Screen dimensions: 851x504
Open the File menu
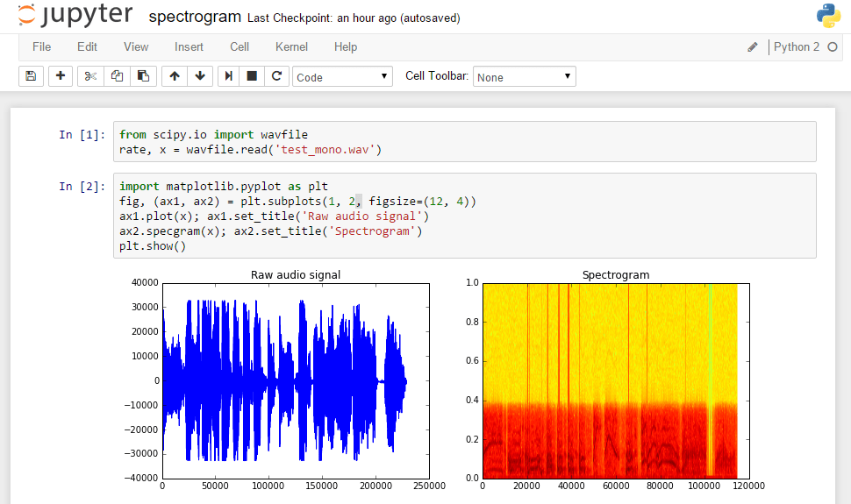[41, 46]
